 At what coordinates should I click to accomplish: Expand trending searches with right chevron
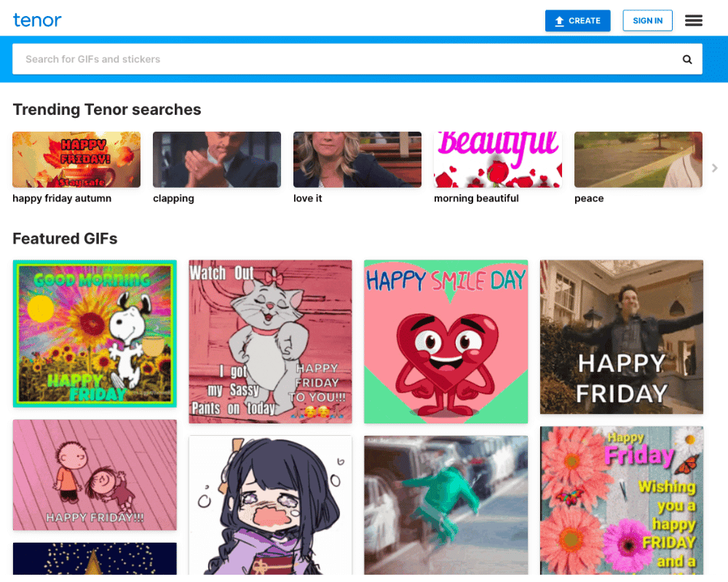click(x=715, y=168)
